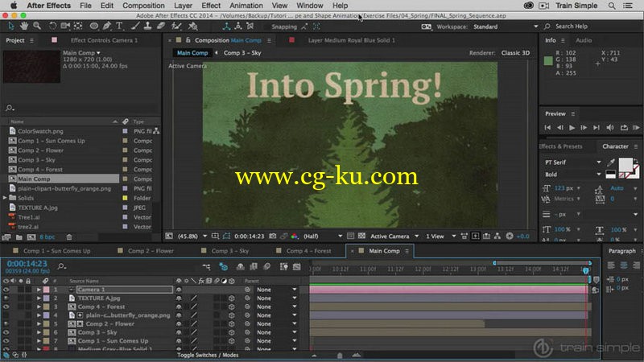Open the magnification 45.8% dropdown
The height and width of the screenshot is (362, 644).
pyautogui.click(x=192, y=236)
